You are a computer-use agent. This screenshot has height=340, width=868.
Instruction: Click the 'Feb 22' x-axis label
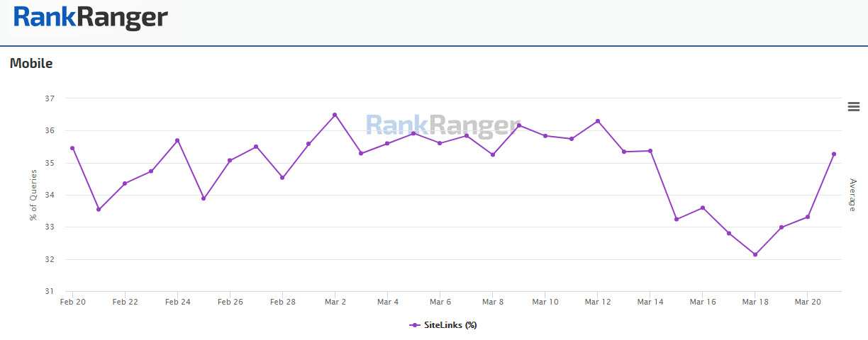(x=125, y=302)
